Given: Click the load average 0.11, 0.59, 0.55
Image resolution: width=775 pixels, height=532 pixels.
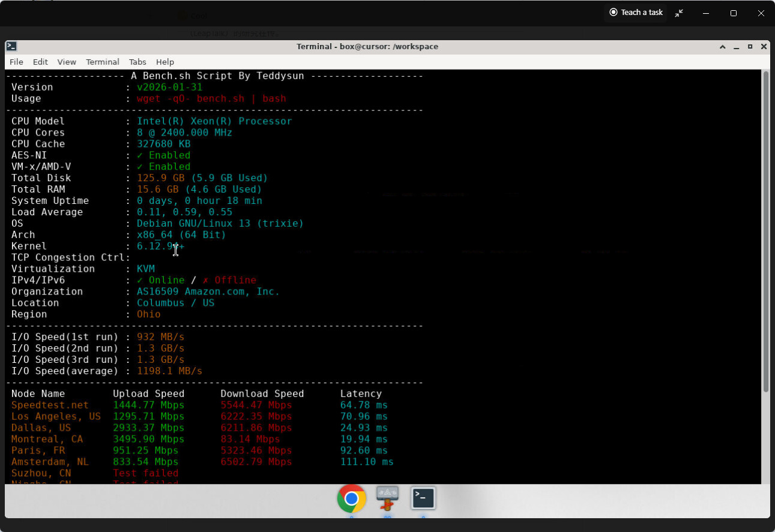Looking at the screenshot, I should (x=184, y=212).
